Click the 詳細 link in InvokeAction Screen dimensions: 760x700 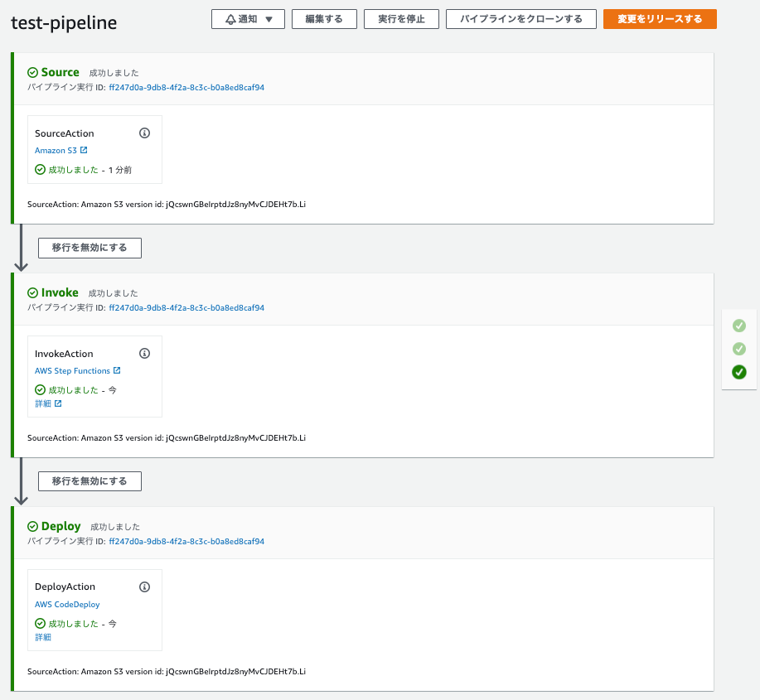click(x=43, y=403)
